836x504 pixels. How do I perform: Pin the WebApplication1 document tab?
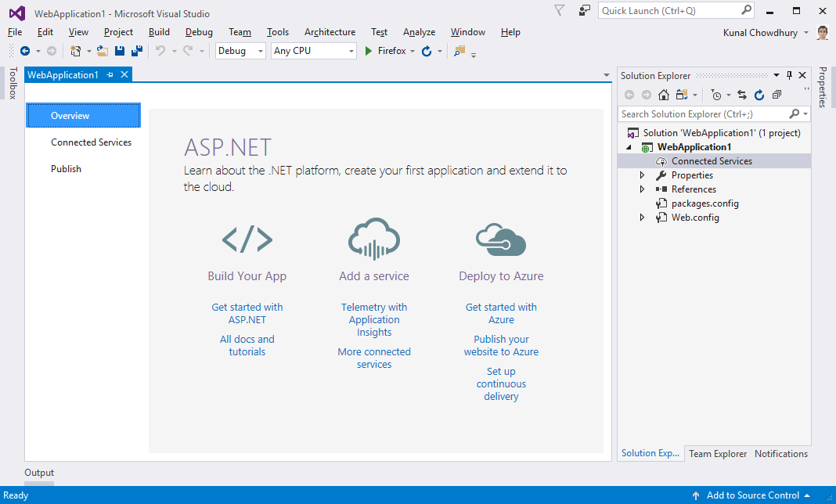(110, 75)
